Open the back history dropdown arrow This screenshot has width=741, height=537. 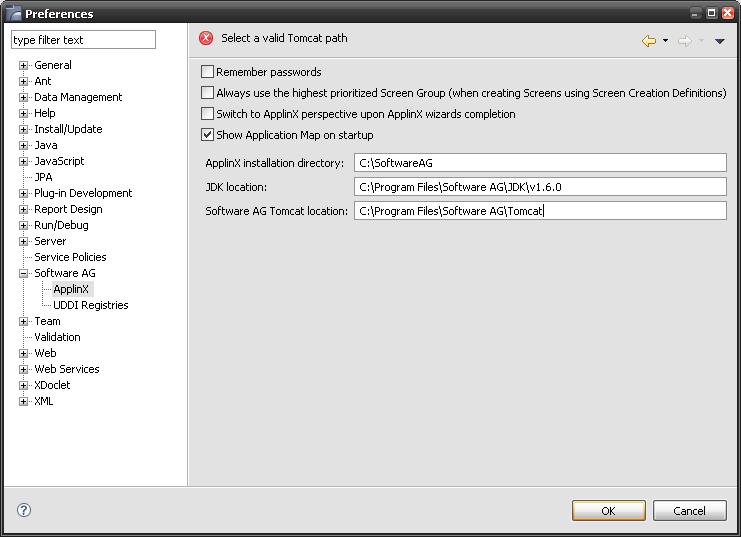tap(665, 41)
